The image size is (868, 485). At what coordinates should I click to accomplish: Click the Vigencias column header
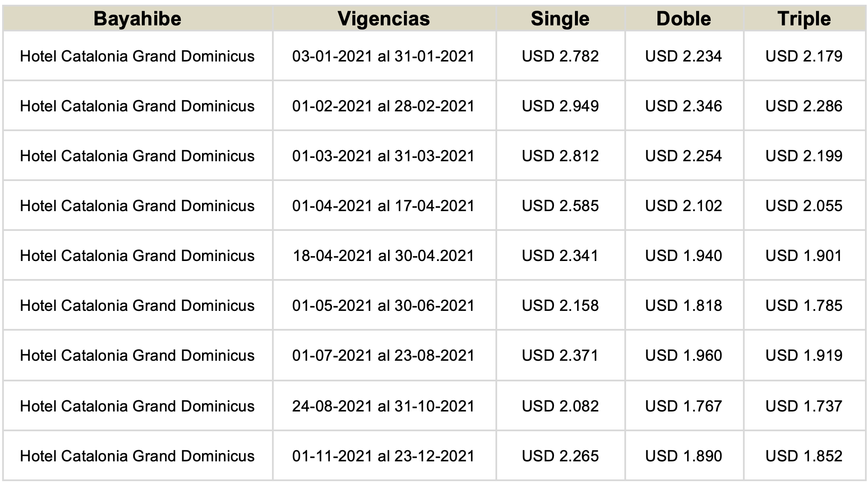coord(384,19)
